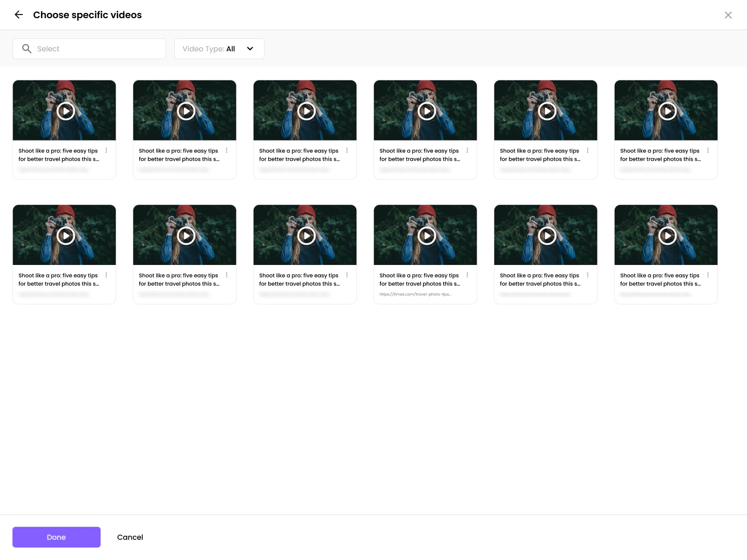Click the "https://times.com/travel-photo-tips..." URL text
The width and height of the screenshot is (747, 560).
coord(416,295)
